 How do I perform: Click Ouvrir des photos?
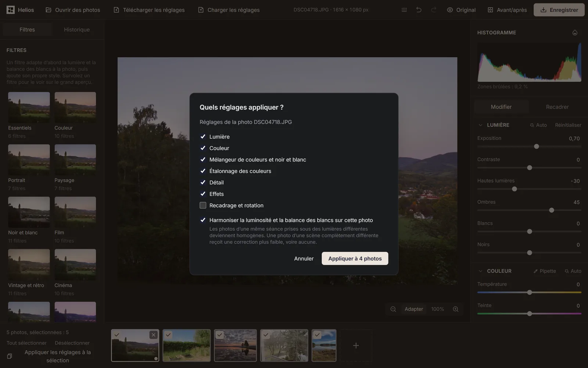tap(73, 10)
